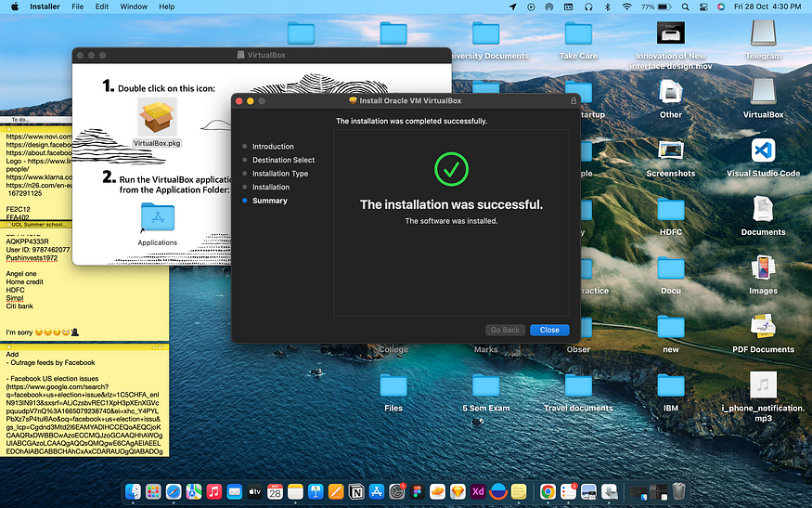Open Launchpad from the dock
Viewport: 812px width, 508px height.
(x=153, y=491)
